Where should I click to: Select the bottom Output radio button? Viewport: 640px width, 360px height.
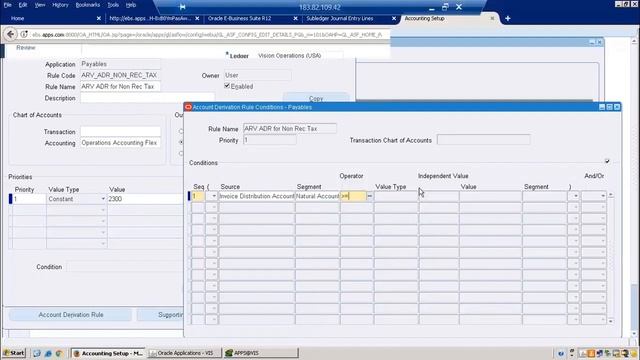(x=181, y=153)
